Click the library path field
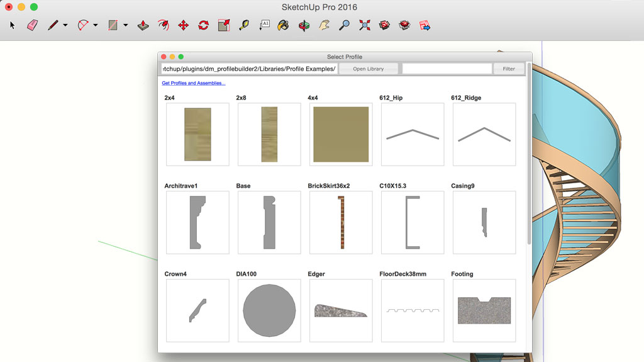This screenshot has height=362, width=644. [x=249, y=69]
